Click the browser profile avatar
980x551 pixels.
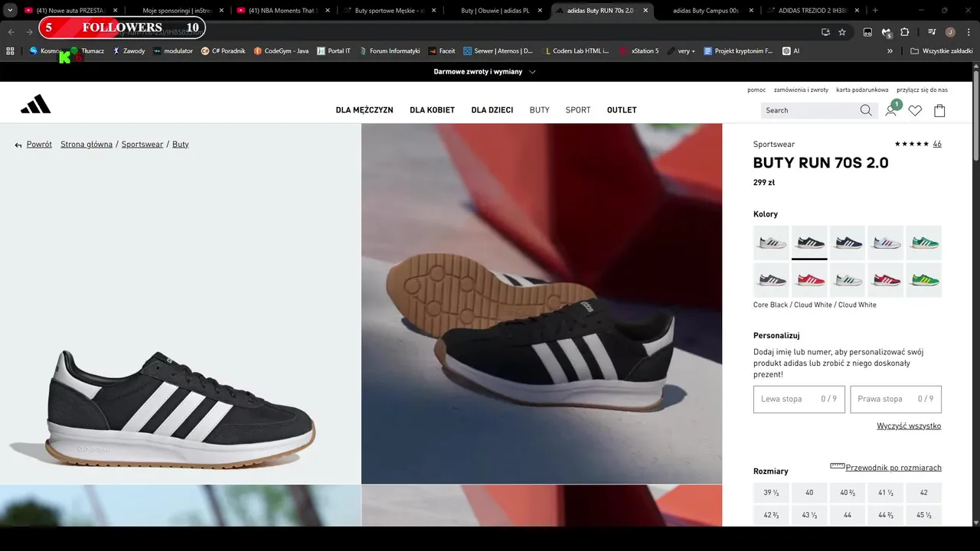pyautogui.click(x=950, y=32)
